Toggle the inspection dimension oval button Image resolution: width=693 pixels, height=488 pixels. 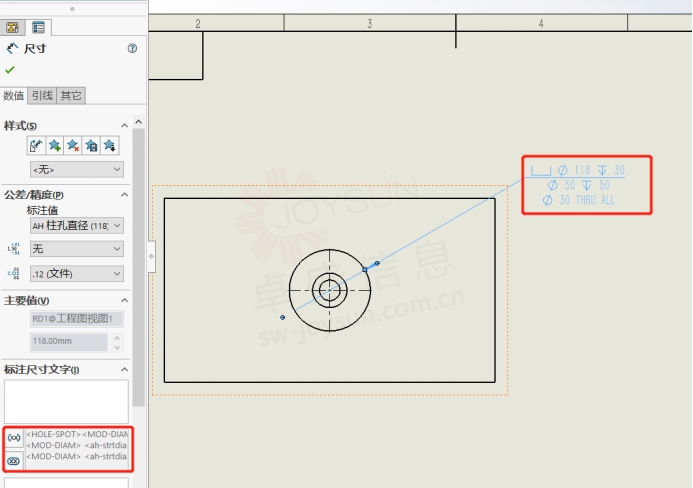(14, 461)
